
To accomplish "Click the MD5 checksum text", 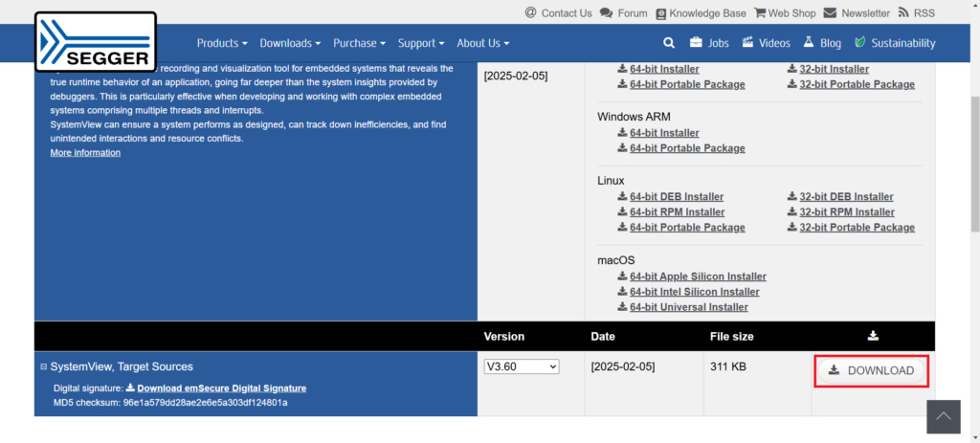I will pos(170,403).
